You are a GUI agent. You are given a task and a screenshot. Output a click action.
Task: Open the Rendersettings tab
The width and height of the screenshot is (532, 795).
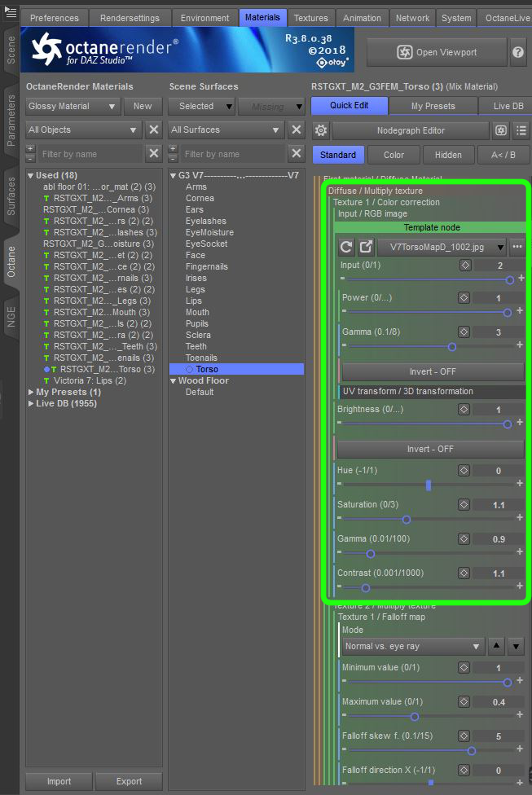(x=130, y=18)
